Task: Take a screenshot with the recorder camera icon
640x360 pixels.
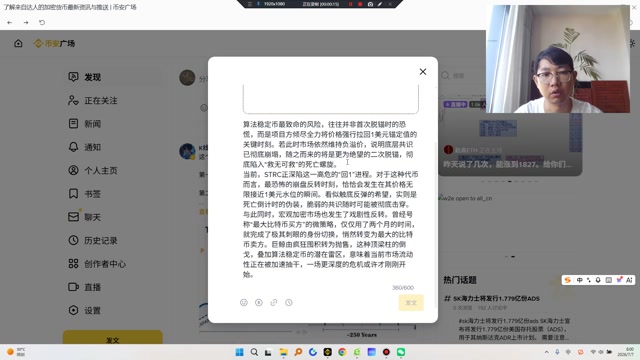Action: (370, 4)
